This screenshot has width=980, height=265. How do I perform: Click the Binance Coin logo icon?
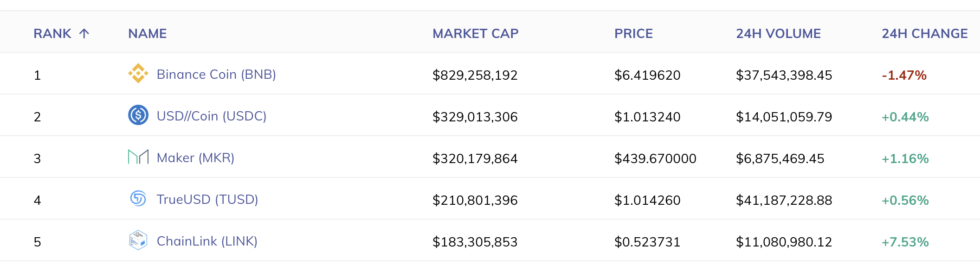click(138, 74)
